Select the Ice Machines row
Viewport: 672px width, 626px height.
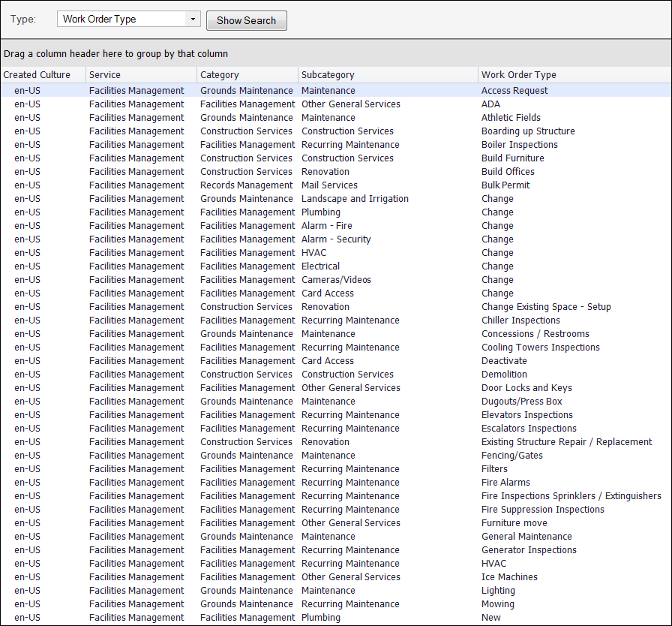(509, 577)
